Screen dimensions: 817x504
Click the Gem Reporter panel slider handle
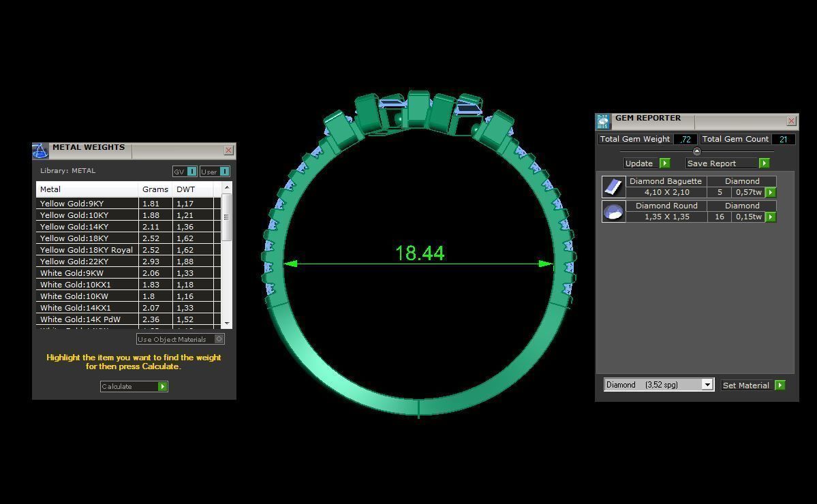696,151
